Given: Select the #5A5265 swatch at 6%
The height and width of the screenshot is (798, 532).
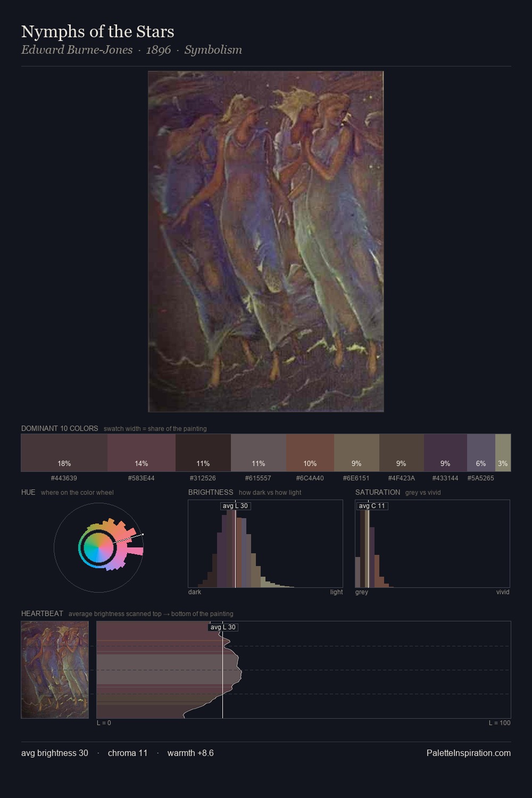Looking at the screenshot, I should (x=481, y=453).
